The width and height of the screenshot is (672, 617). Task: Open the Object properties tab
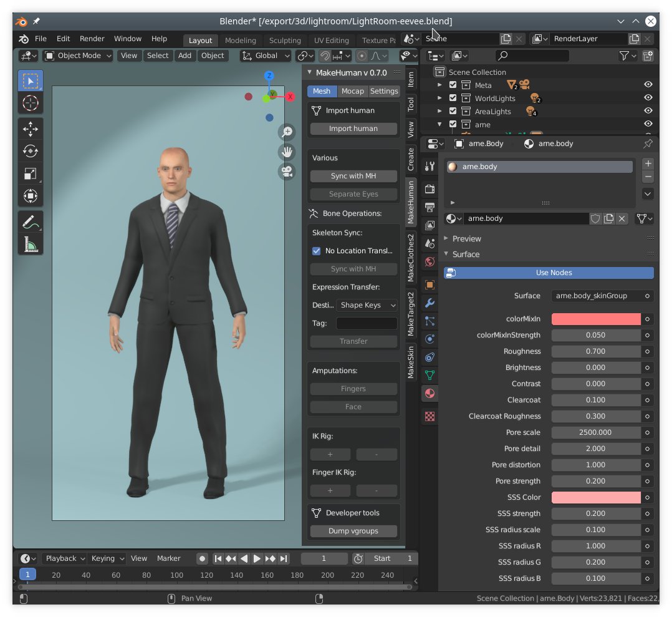point(430,284)
